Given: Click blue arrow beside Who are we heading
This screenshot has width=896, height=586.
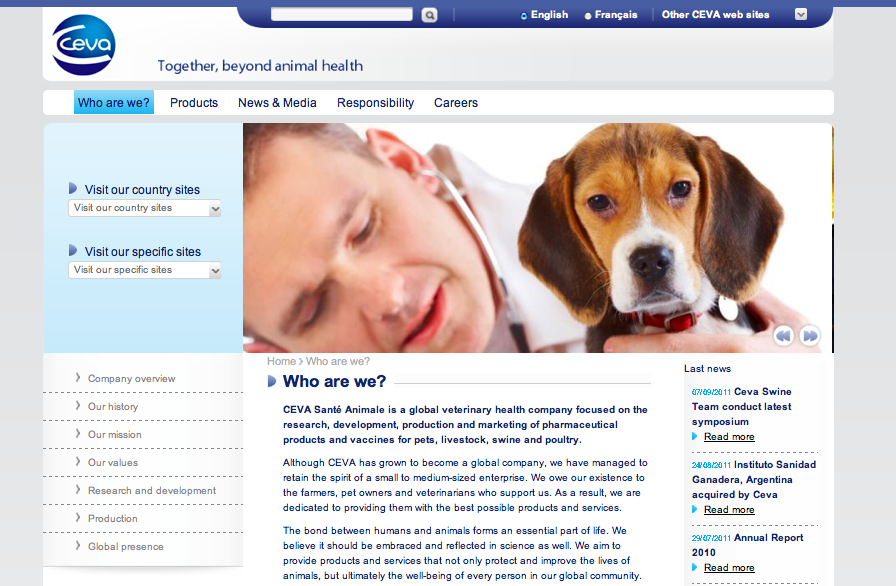Looking at the screenshot, I should [x=272, y=381].
